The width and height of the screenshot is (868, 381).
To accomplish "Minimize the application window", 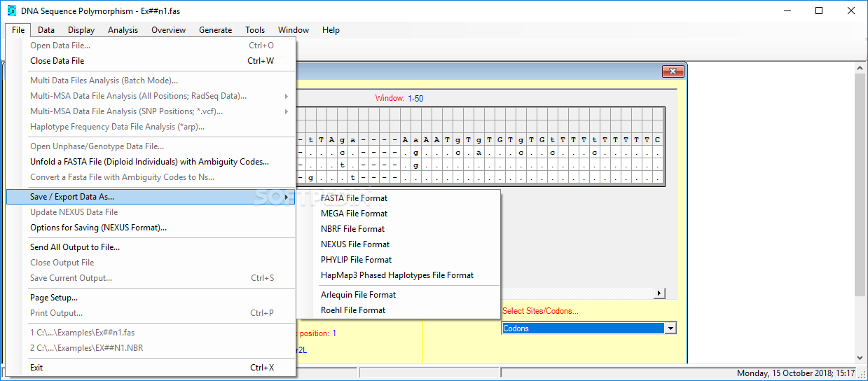I will 787,11.
